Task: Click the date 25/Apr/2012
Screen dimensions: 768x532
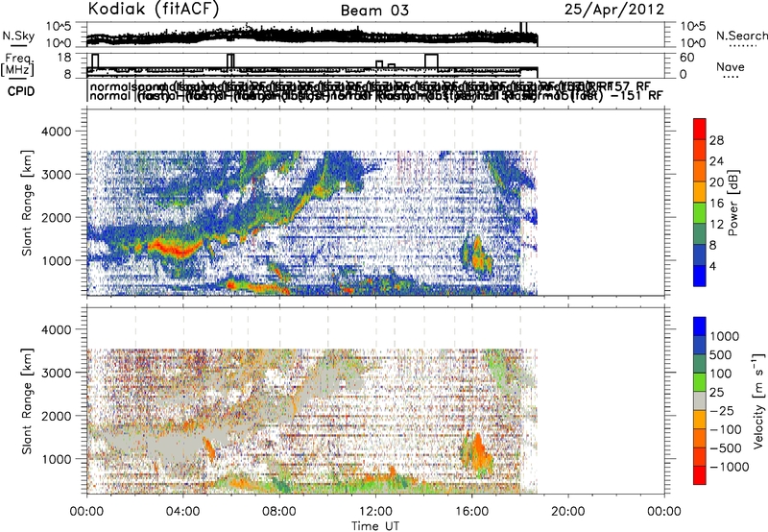Action: [x=614, y=10]
